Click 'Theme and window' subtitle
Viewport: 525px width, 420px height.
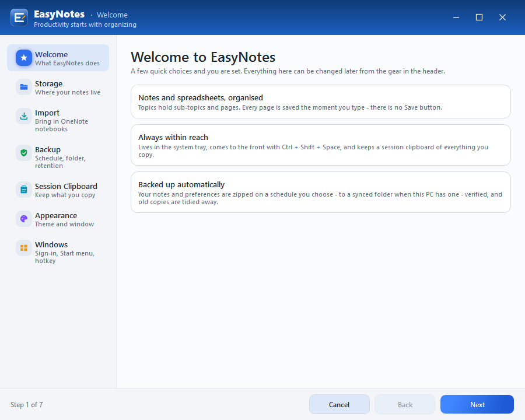(64, 224)
